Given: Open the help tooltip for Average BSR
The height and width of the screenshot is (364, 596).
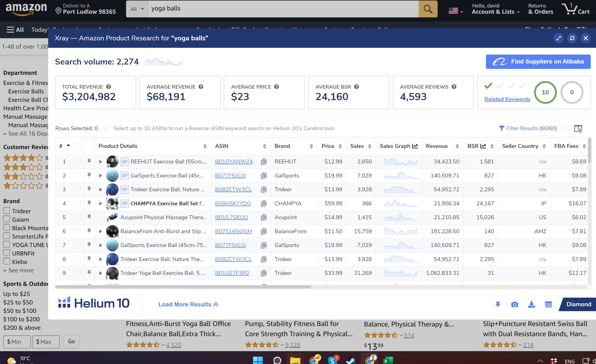Looking at the screenshot, I should [x=356, y=87].
